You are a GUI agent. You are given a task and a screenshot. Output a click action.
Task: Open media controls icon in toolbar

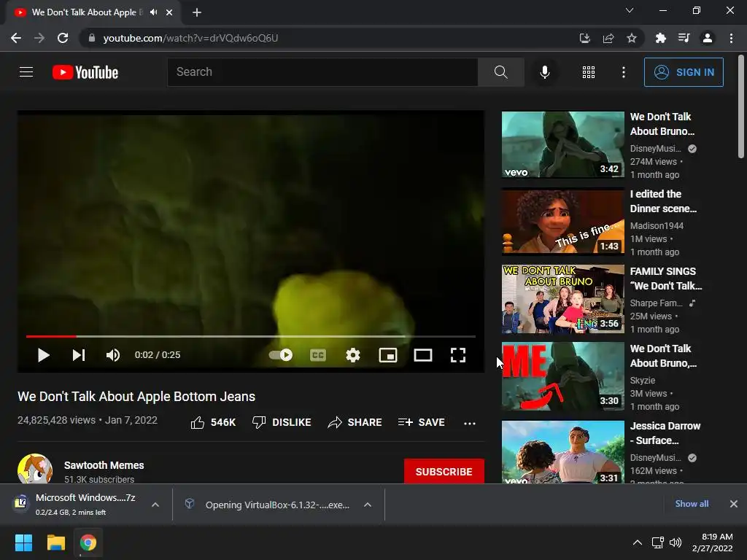[x=684, y=38]
